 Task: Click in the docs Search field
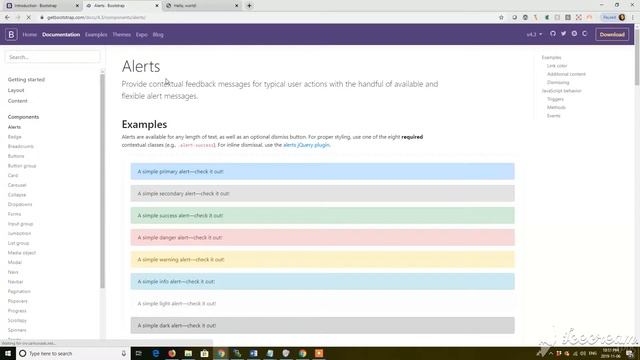52,57
